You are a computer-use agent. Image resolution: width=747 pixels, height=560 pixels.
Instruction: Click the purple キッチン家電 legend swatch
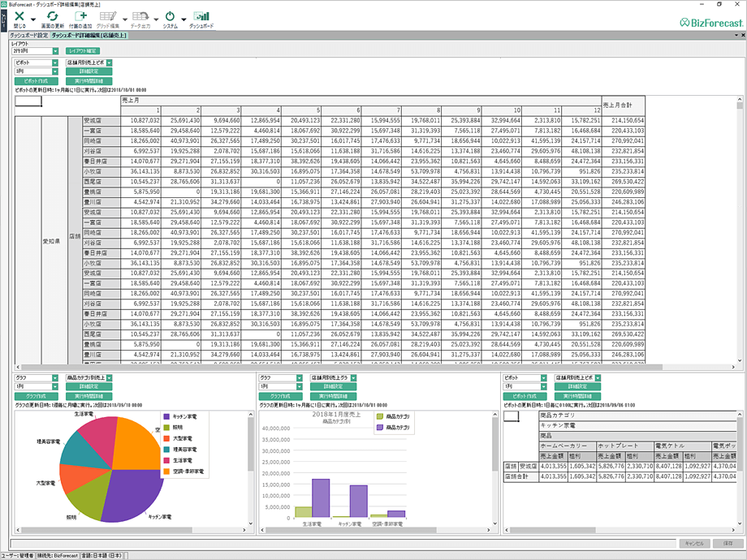click(166, 415)
